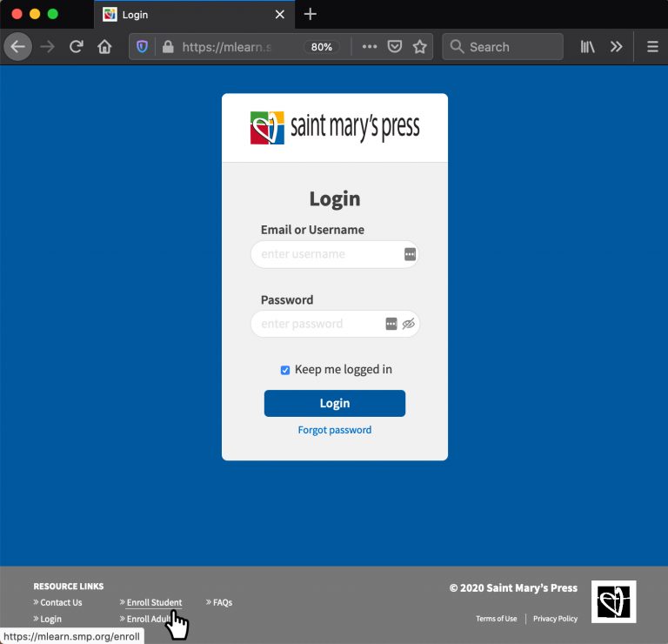Click the browser back arrow button

(17, 47)
